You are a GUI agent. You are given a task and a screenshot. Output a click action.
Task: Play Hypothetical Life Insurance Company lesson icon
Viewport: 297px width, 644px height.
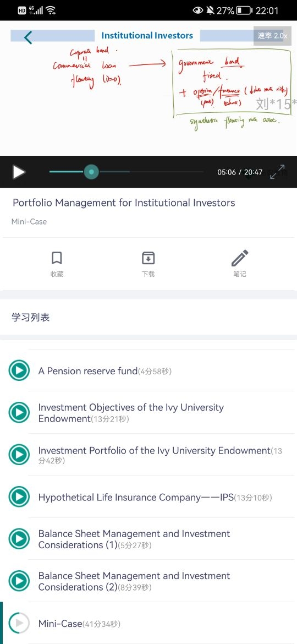pyautogui.click(x=19, y=497)
